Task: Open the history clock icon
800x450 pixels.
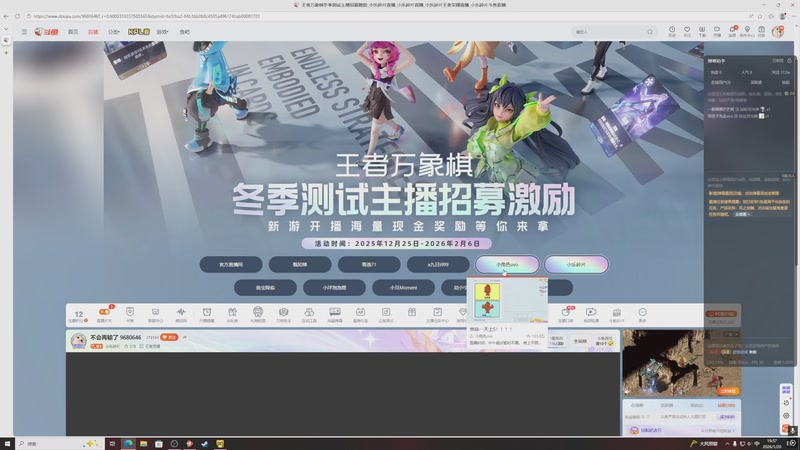Action: [x=672, y=32]
